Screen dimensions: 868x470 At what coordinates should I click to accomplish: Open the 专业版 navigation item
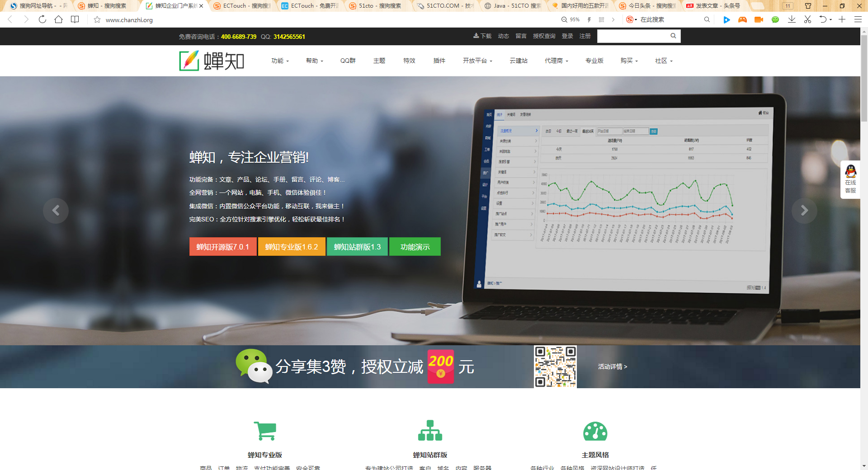(x=594, y=61)
